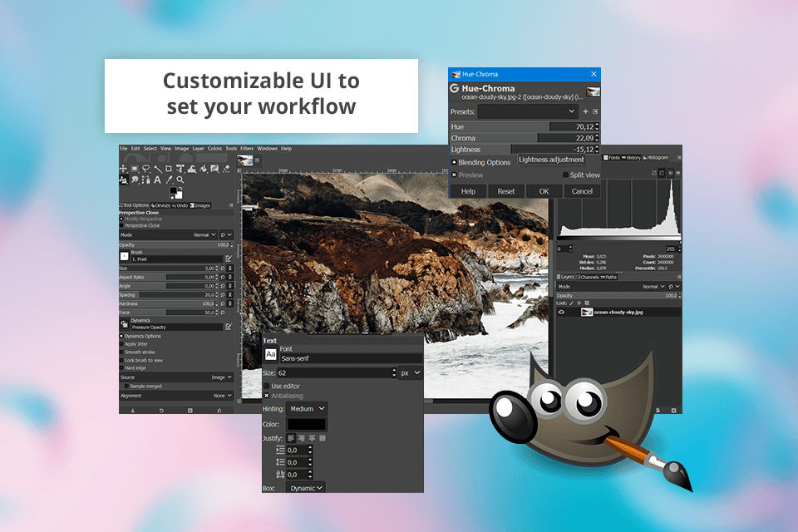The width and height of the screenshot is (798, 532).
Task: Reset Size to brush default icon
Action: 223,268
